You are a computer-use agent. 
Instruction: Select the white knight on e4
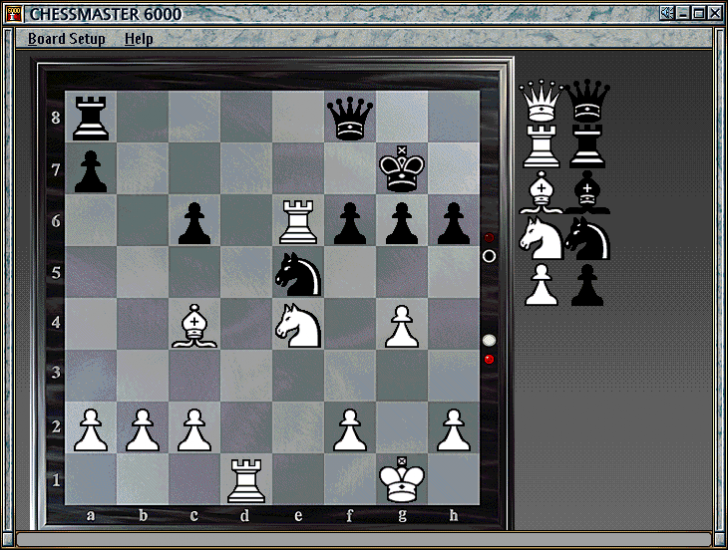(x=298, y=326)
